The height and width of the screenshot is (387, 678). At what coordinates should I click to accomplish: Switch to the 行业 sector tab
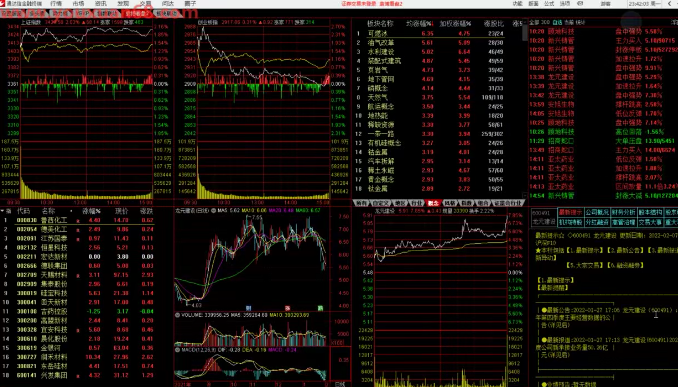click(416, 203)
